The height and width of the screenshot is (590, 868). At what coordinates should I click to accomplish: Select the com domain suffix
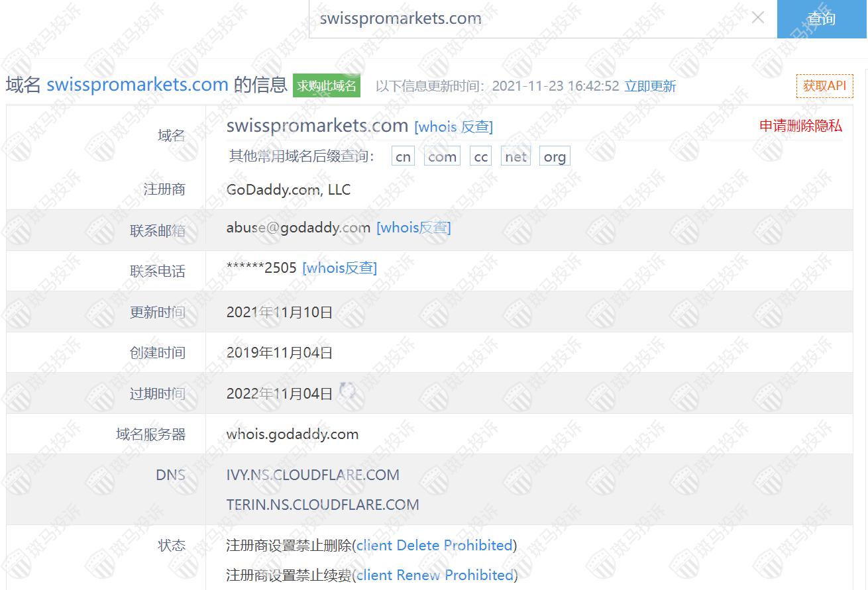click(442, 157)
